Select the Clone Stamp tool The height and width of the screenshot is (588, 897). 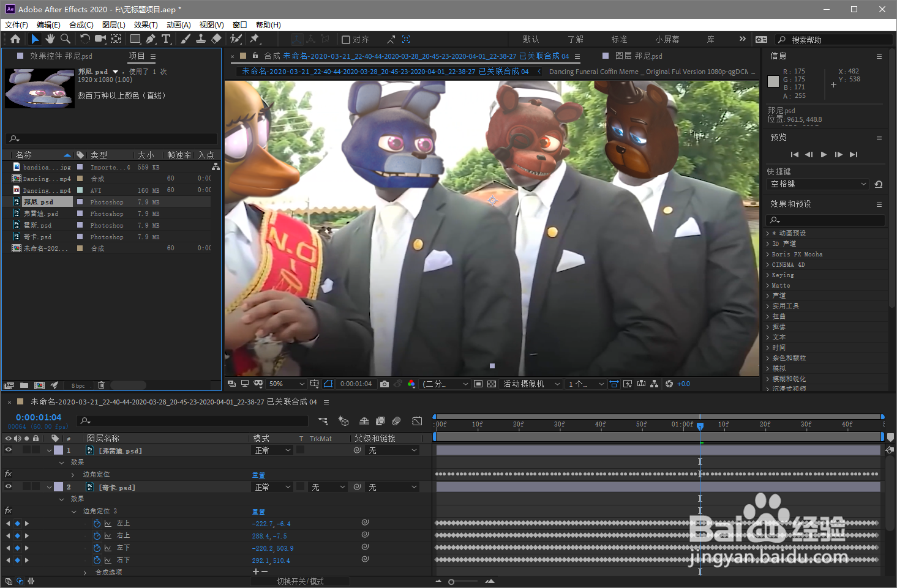tap(200, 39)
